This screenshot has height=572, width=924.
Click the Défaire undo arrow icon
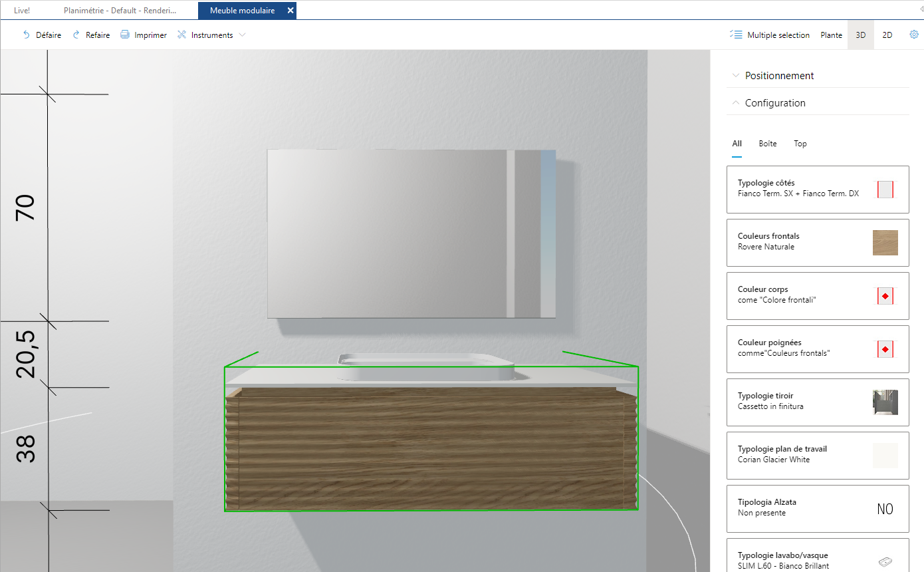pyautogui.click(x=26, y=35)
